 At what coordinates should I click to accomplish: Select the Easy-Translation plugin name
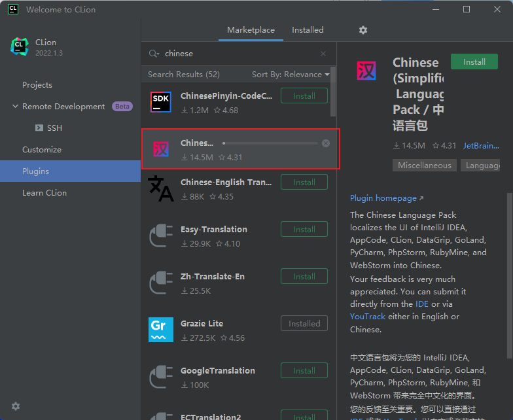[x=213, y=229]
